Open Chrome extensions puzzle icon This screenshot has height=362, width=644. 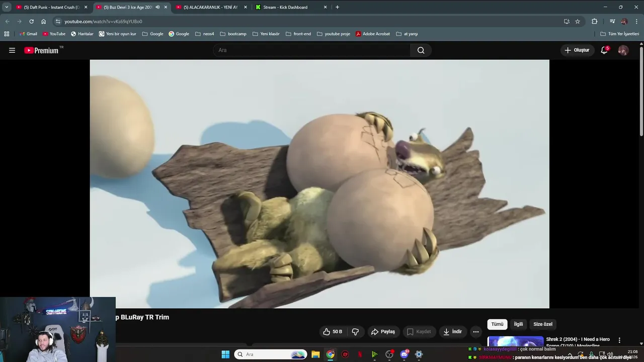pyautogui.click(x=594, y=22)
